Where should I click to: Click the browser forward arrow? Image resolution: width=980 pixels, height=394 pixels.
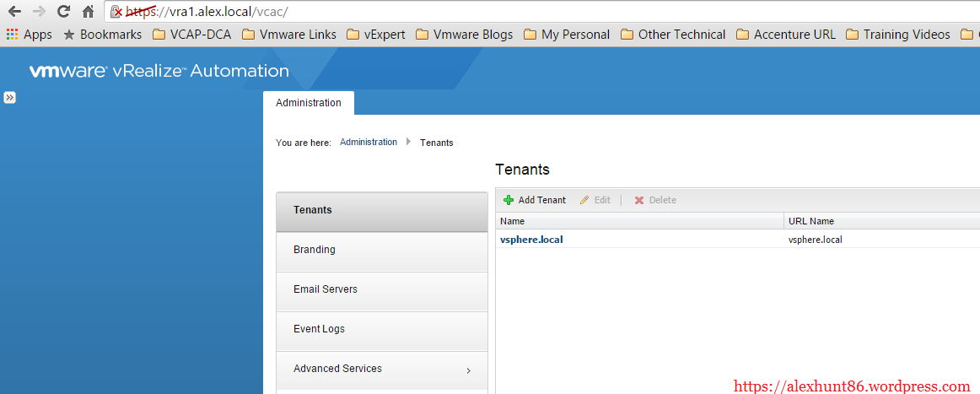click(39, 12)
